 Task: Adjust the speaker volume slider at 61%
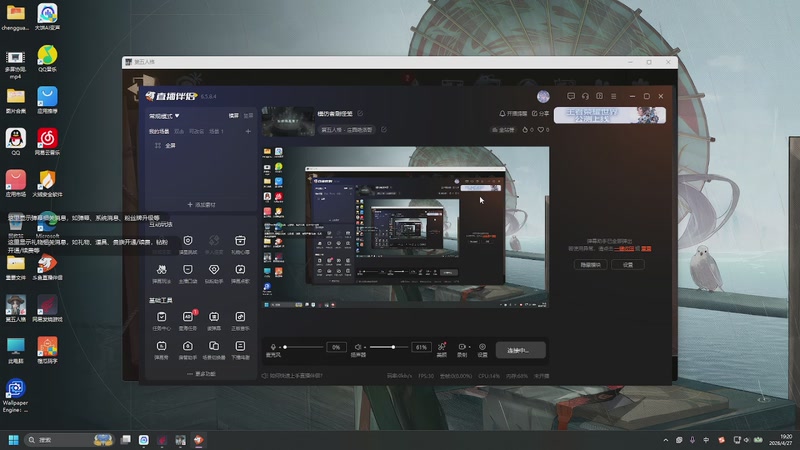click(x=393, y=347)
